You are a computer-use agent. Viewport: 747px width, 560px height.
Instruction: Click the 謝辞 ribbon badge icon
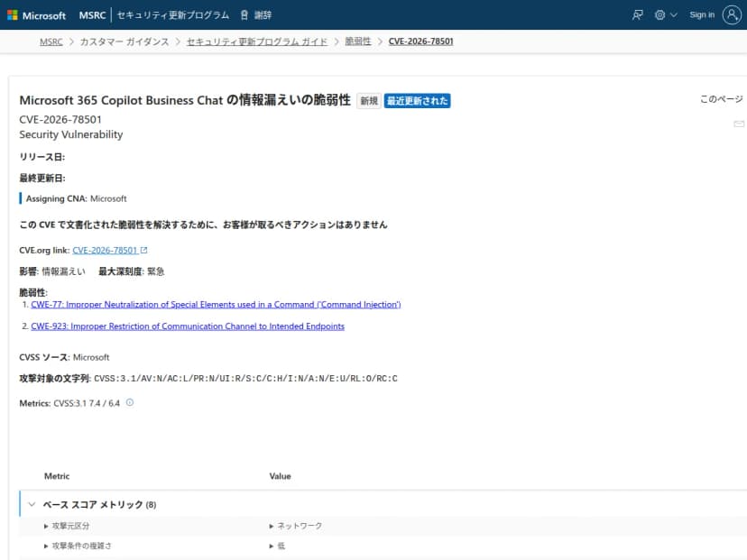[x=244, y=15]
